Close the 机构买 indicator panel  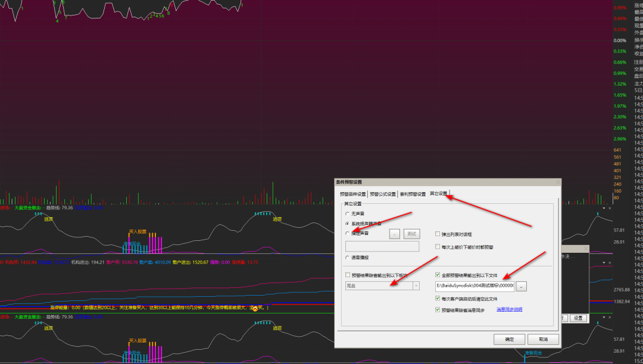[610, 262]
